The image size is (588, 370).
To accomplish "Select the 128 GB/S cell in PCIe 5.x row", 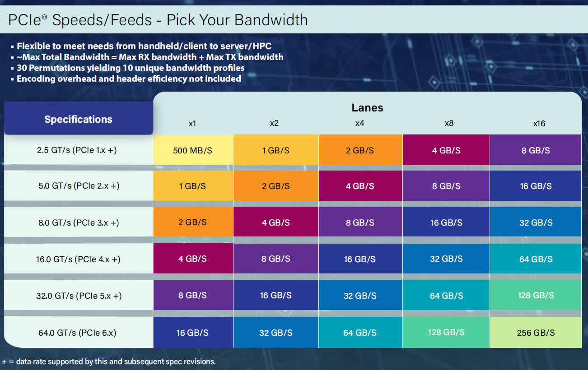I will click(536, 296).
